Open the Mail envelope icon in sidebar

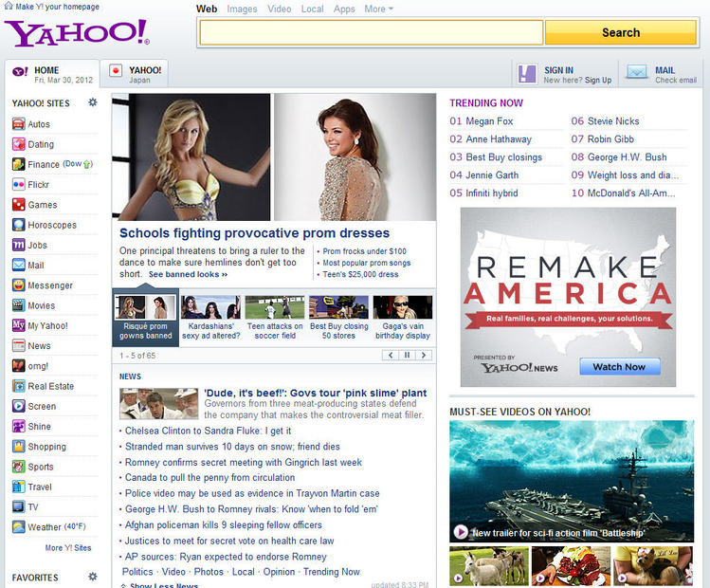point(19,265)
